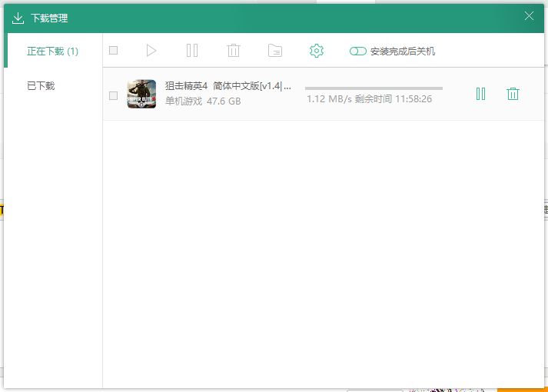
Task: Close the 下载管理 window
Action: point(529,16)
